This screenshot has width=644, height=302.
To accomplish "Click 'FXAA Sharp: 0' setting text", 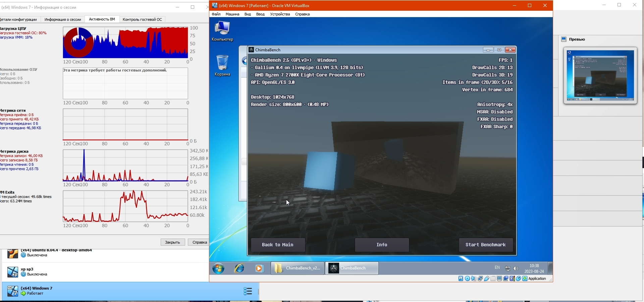I will 496,127.
